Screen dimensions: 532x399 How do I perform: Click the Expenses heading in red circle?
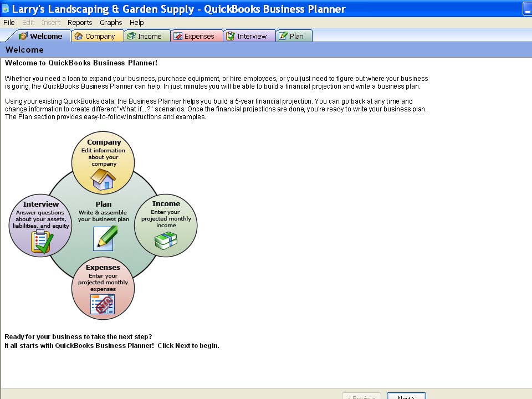point(103,267)
